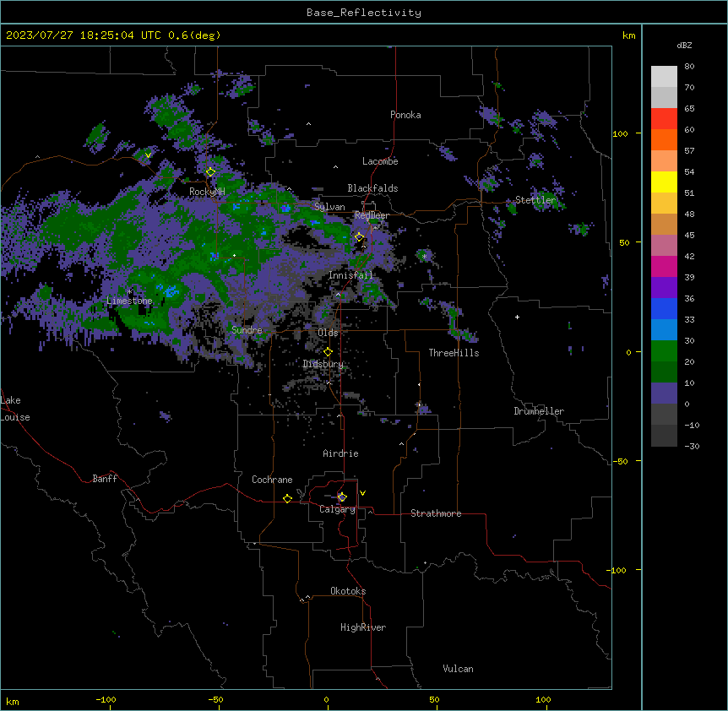Viewport: 728px width, 711px height.
Task: Click the Blackfalds city label
Action: [372, 188]
